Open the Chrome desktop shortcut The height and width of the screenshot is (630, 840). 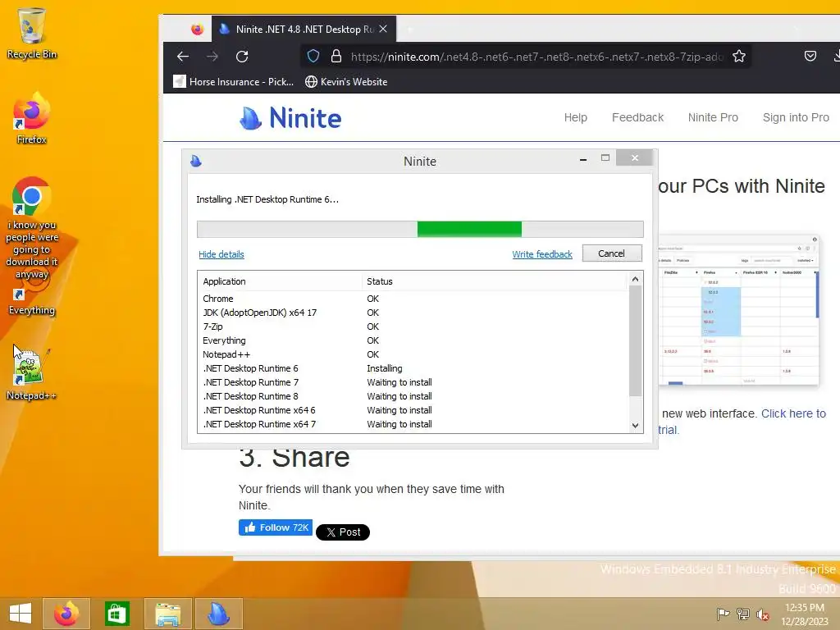click(x=32, y=228)
